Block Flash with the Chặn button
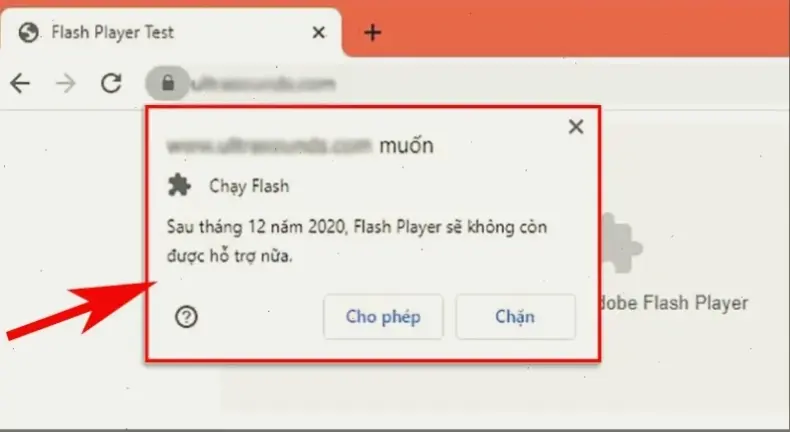 [515, 317]
